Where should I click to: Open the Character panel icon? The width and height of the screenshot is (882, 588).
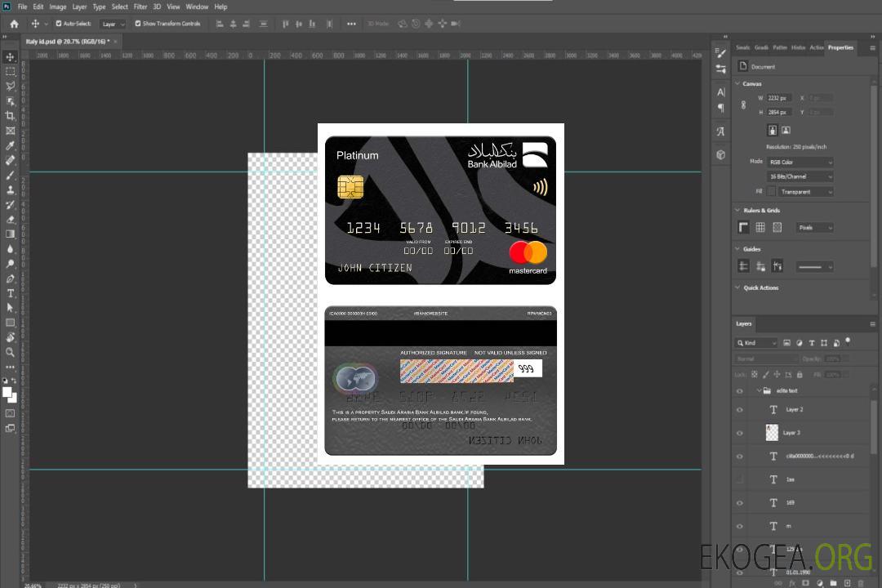(721, 91)
